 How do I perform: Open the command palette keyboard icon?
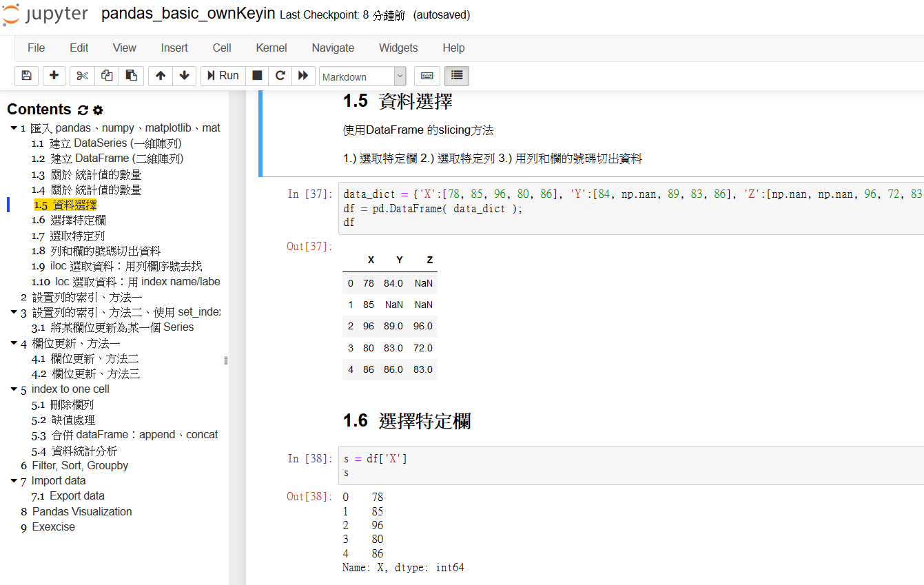click(x=427, y=76)
